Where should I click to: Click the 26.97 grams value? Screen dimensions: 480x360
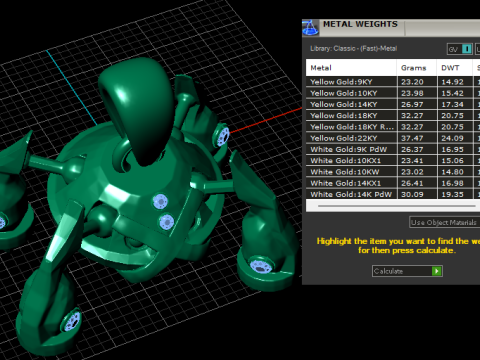click(412, 105)
